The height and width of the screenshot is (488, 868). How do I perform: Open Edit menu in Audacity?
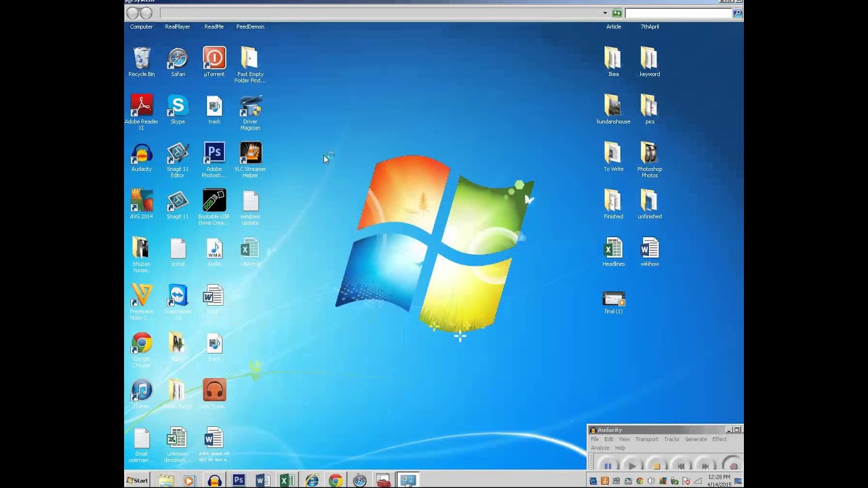click(x=609, y=439)
